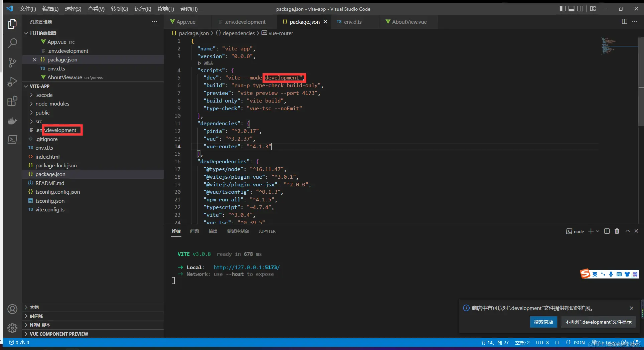644x350 pixels.
Task: Maximize the terminal panel size
Action: (628, 231)
